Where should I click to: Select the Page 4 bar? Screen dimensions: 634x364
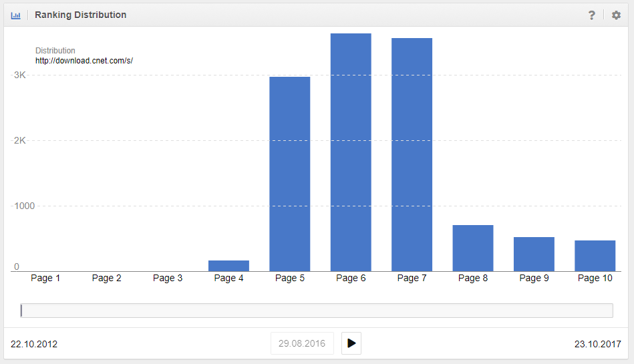click(228, 266)
